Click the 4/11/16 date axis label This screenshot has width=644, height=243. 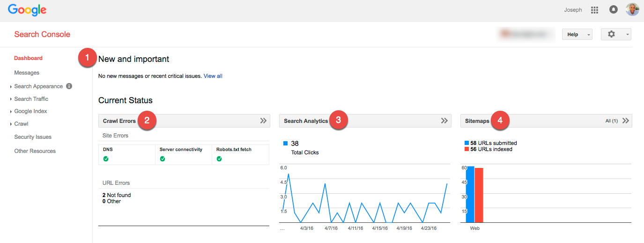355,228
